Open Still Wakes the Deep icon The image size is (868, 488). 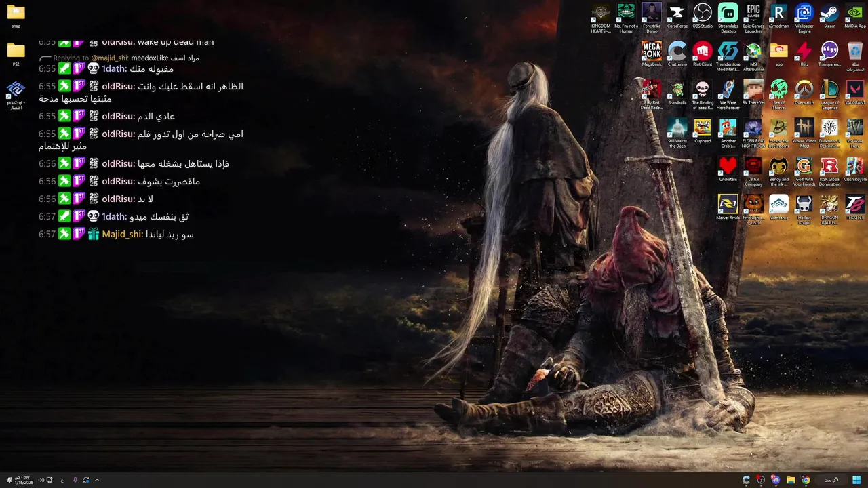pos(677,132)
